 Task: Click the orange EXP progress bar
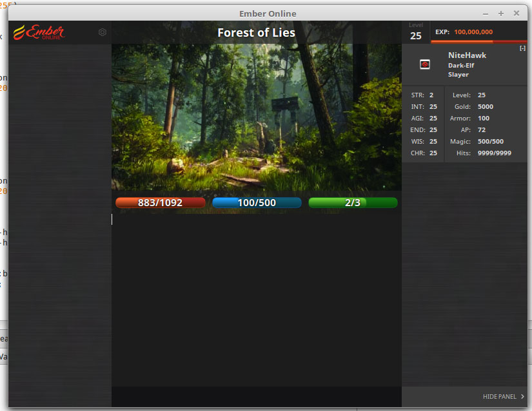(x=479, y=41)
